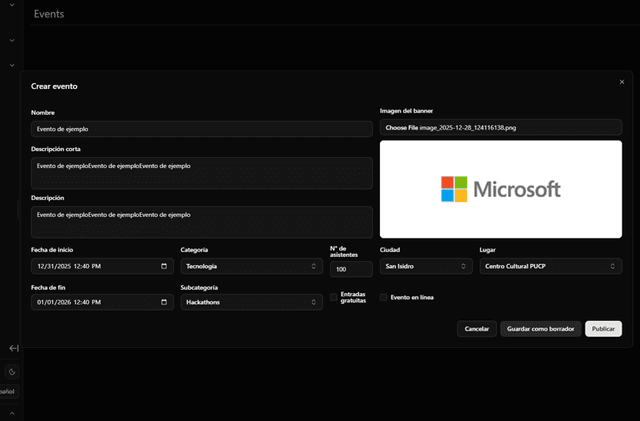Expand the second sidebar chevron
This screenshot has height=421, width=640.
coord(12,40)
